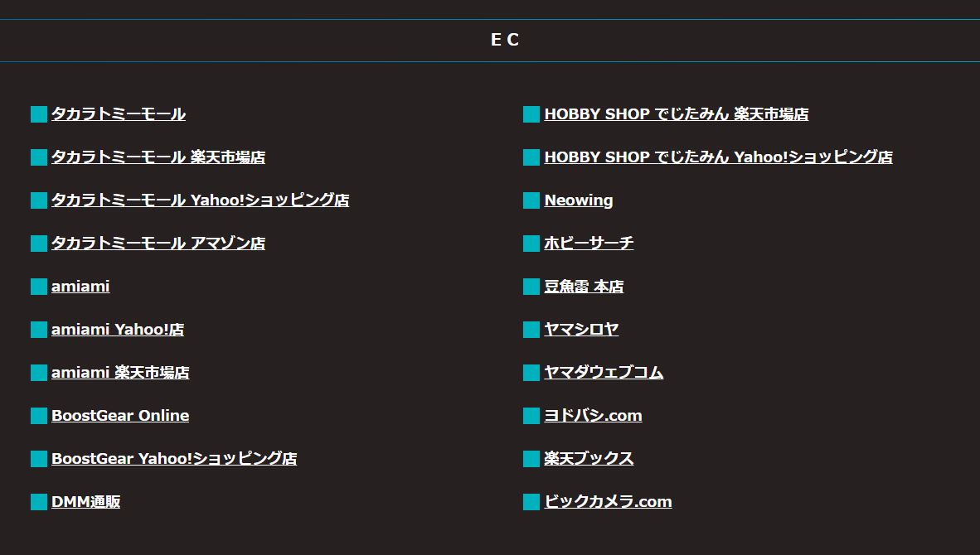Viewport: 980px width, 555px height.
Task: Visit amiami Yahoo!店 link
Action: pyautogui.click(x=118, y=330)
